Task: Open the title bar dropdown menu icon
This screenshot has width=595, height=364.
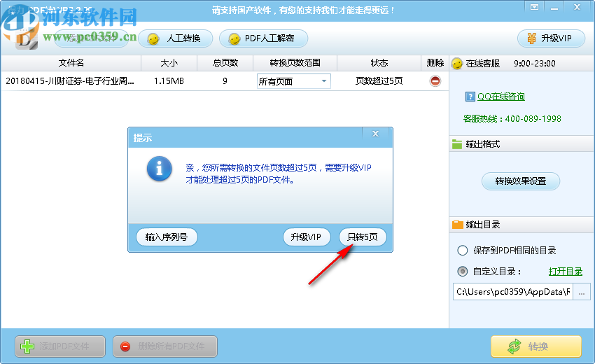Action: pos(534,7)
